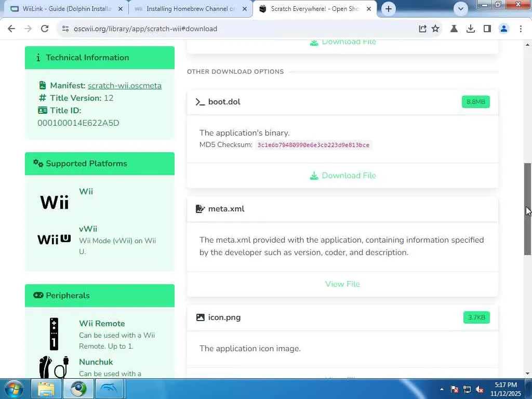Open the profile avatar menu

504,29
